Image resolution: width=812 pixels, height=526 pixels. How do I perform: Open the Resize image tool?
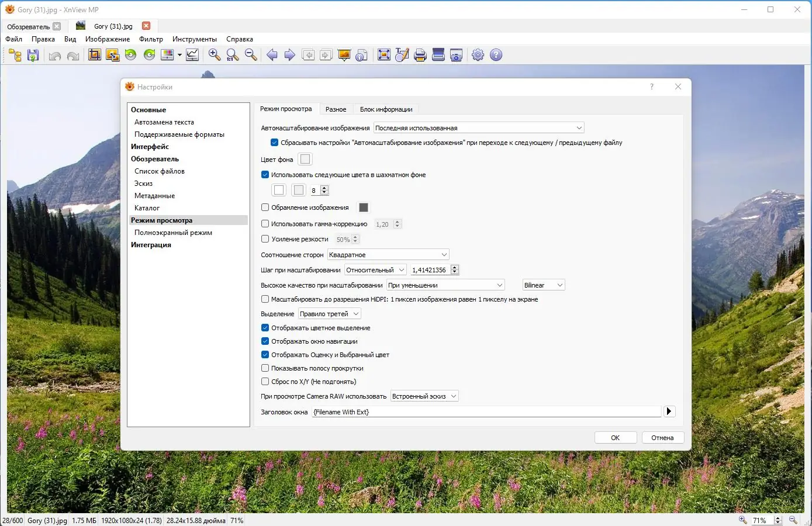click(x=113, y=56)
